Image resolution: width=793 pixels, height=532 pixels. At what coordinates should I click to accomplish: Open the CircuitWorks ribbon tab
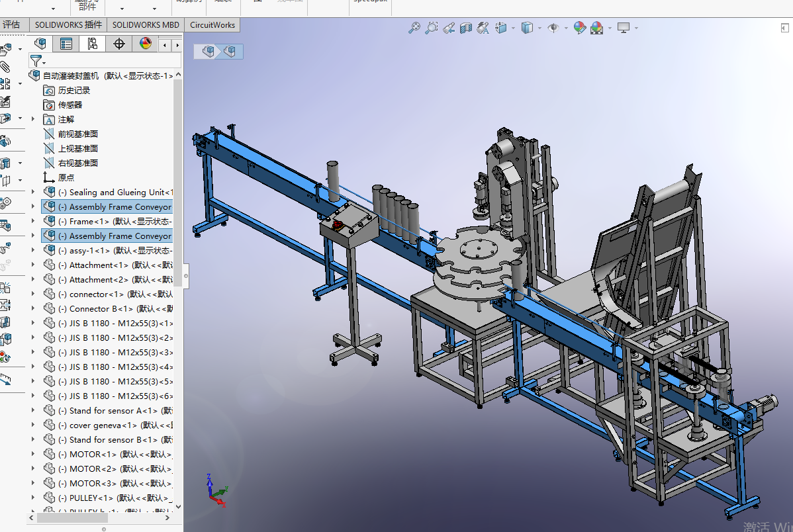click(212, 24)
